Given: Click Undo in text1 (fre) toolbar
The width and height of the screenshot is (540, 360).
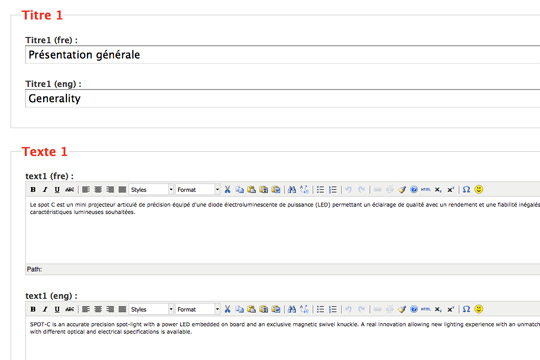Looking at the screenshot, I should 349,189.
